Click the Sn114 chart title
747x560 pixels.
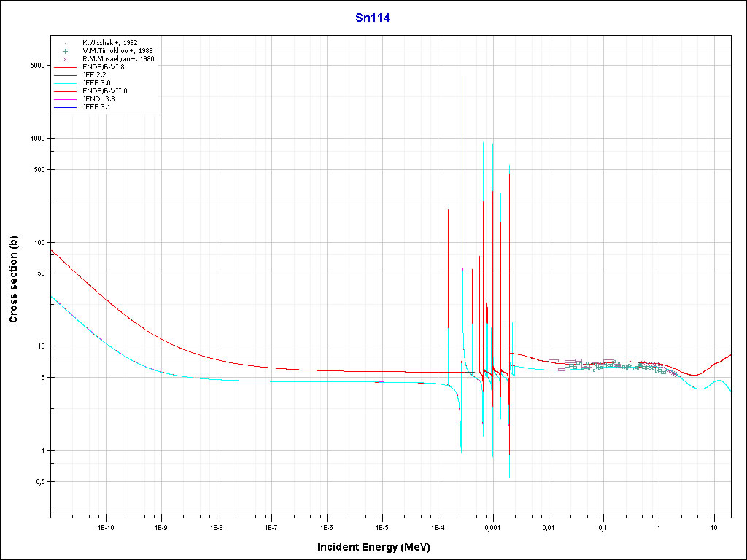(372, 18)
